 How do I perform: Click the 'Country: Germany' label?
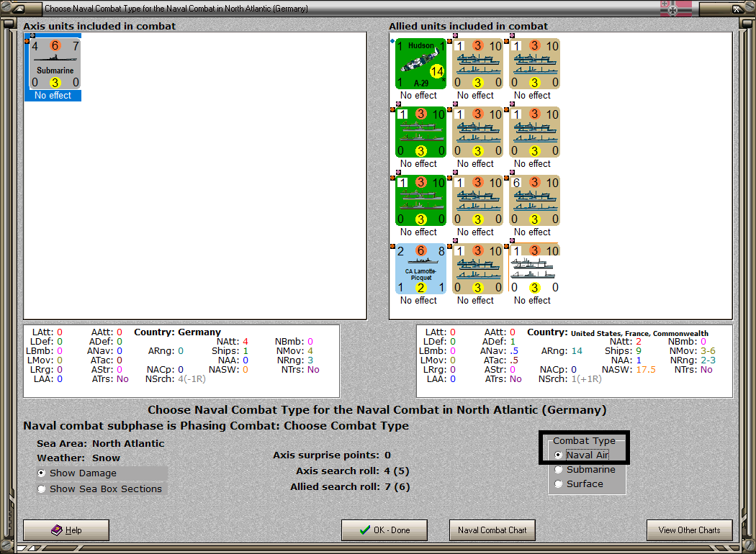(177, 332)
